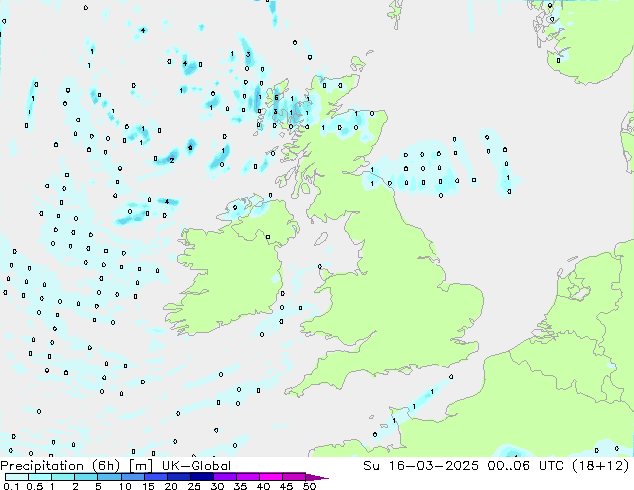Click the 'Precipitation (6h)' title text
Viewport: 634px width, 490px height.
(x=60, y=466)
